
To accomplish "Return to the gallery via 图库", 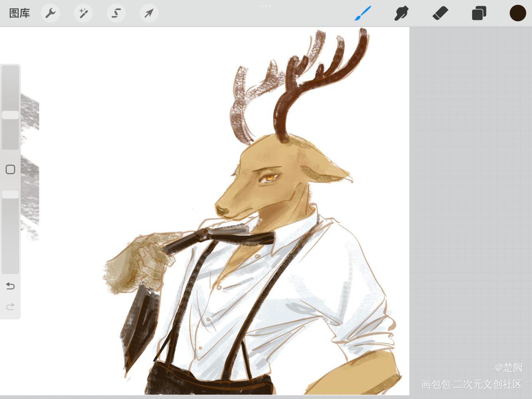I will tap(20, 13).
